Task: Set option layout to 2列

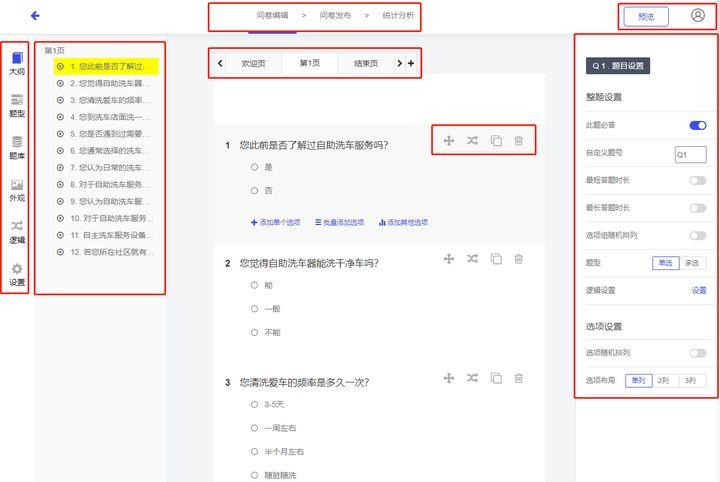Action: (x=664, y=381)
